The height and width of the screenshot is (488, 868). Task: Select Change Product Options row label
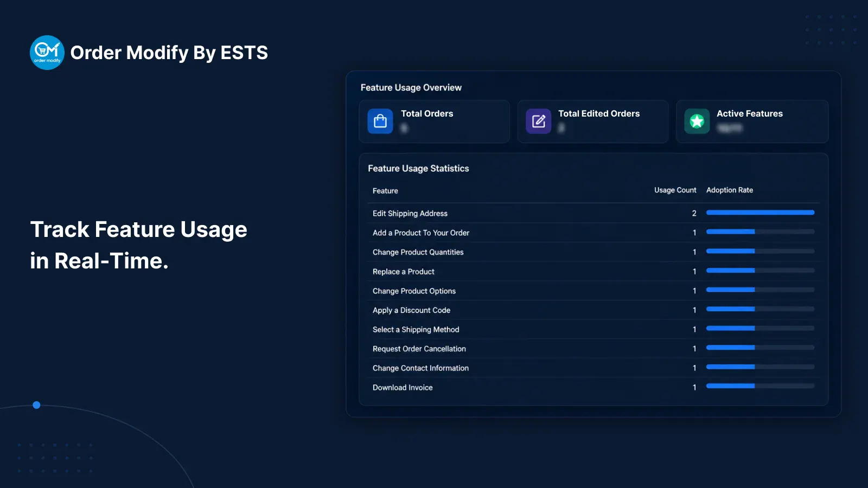point(414,291)
